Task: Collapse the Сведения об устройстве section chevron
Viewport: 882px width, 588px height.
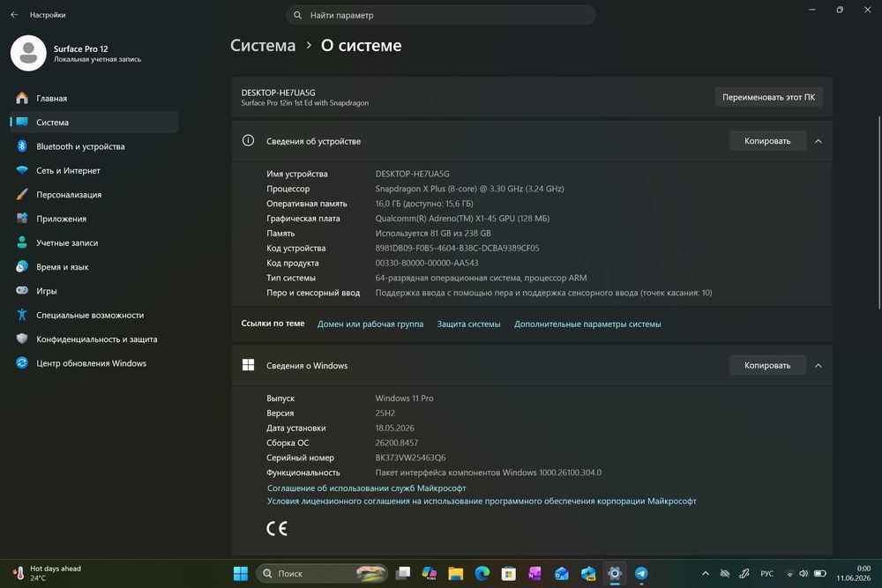Action: [x=818, y=141]
